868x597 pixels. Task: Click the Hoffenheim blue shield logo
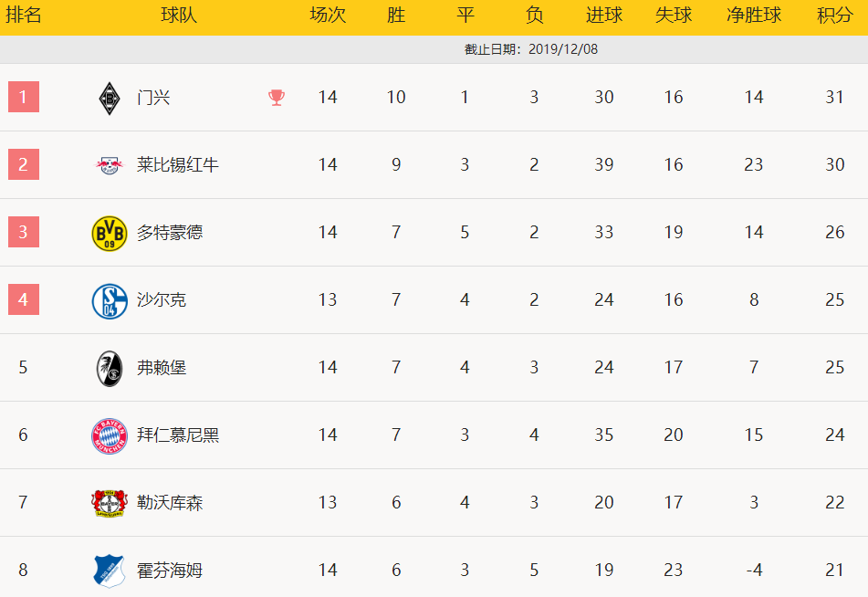[109, 571]
